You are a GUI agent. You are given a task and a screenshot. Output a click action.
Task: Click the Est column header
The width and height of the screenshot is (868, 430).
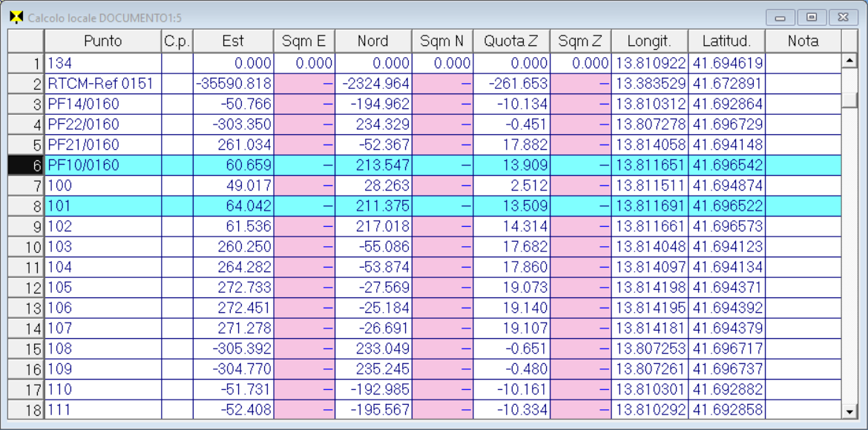click(x=233, y=42)
